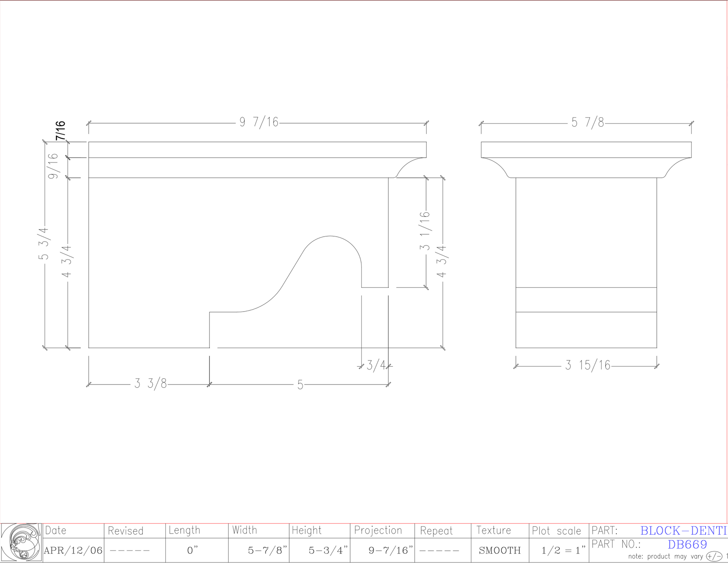Click the Projection column header
Image resolution: width=728 pixels, height=565 pixels.
coord(378,531)
